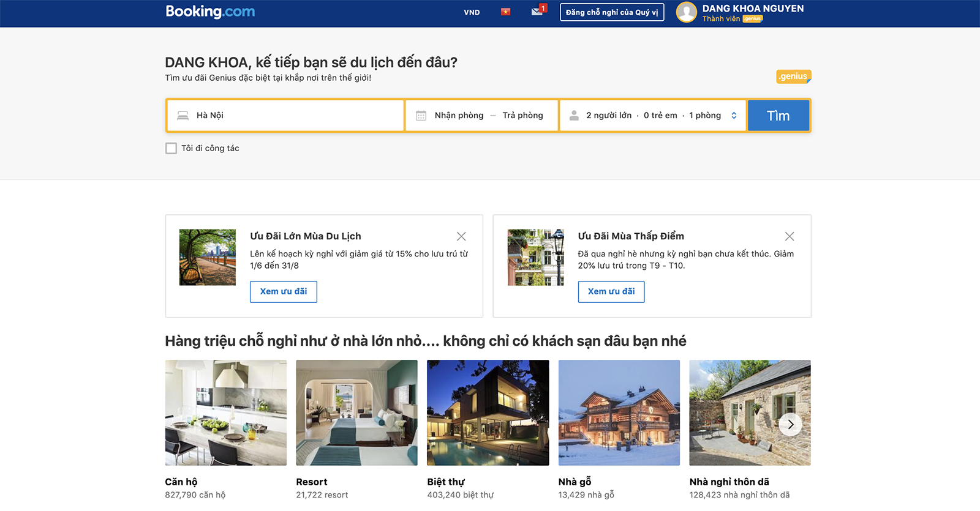980x511 pixels.
Task: Open '2 người lớn' guests dropdown
Action: point(609,115)
